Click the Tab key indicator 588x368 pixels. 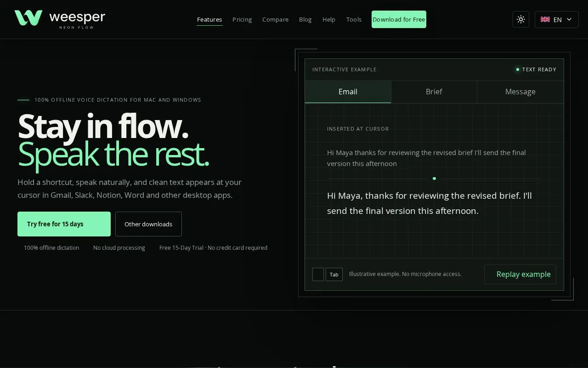[x=334, y=275]
